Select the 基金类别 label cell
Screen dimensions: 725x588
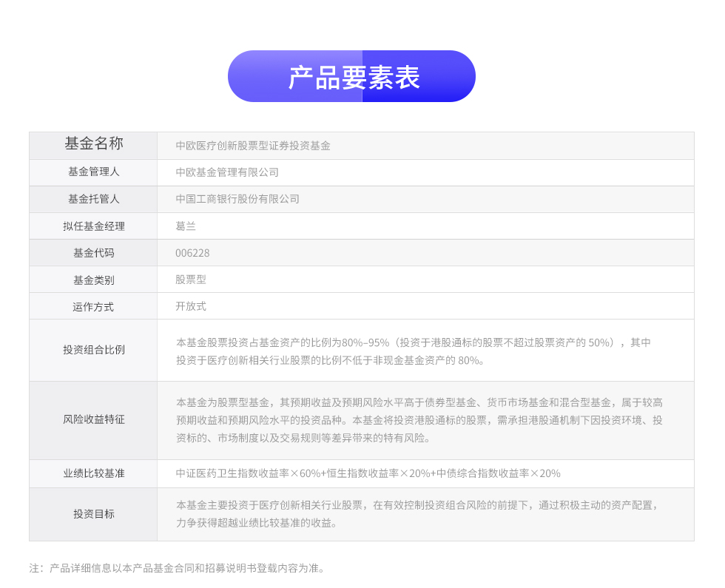coord(93,280)
